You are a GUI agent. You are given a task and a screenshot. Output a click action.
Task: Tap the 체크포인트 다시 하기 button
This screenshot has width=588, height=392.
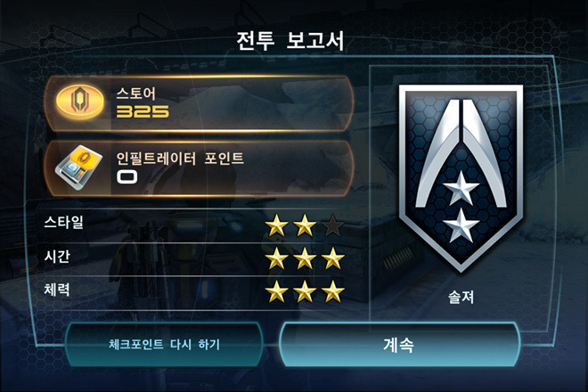tap(164, 344)
